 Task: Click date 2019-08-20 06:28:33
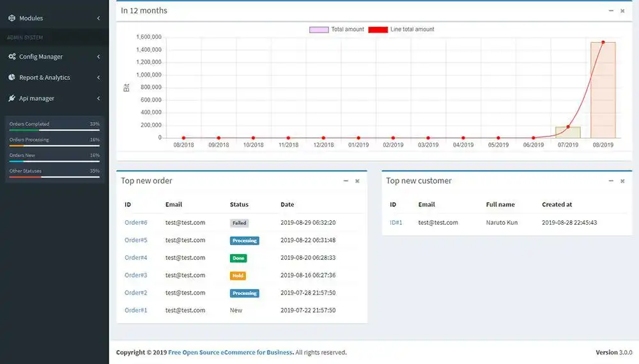coord(308,258)
